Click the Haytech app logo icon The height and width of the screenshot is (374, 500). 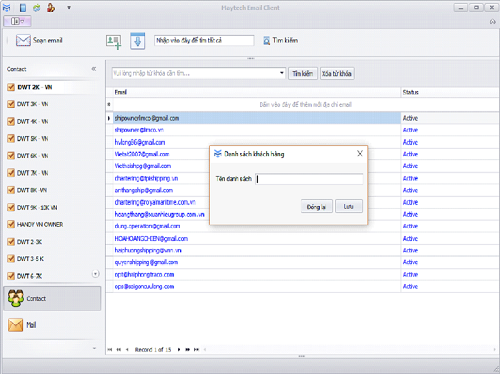click(6, 7)
